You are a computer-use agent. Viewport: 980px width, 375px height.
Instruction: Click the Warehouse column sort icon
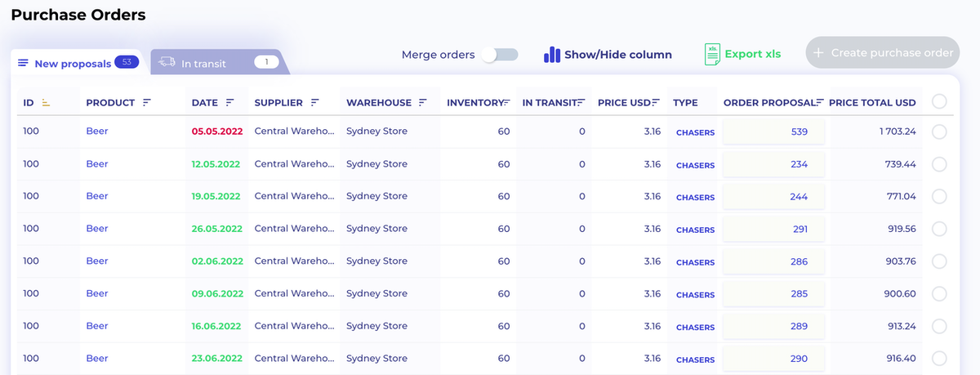click(423, 103)
